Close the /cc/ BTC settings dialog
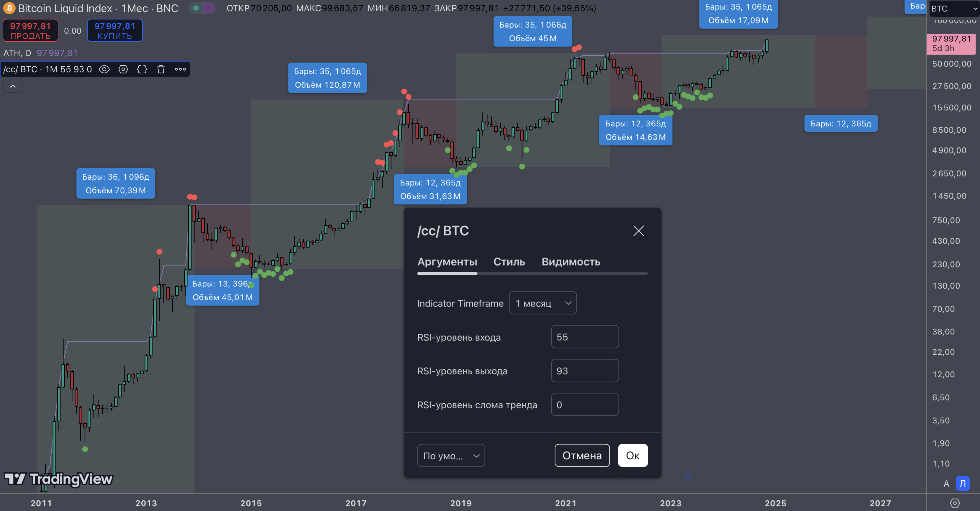The image size is (980, 511). (x=638, y=231)
